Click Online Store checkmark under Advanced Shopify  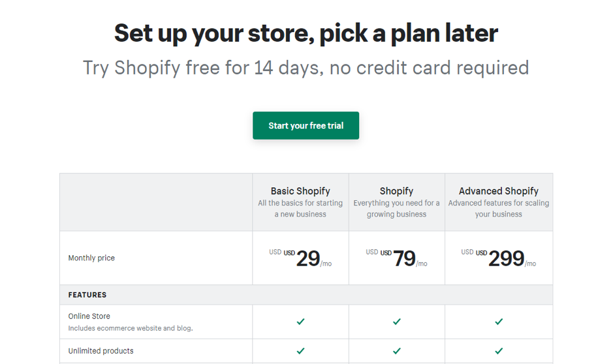point(499,322)
